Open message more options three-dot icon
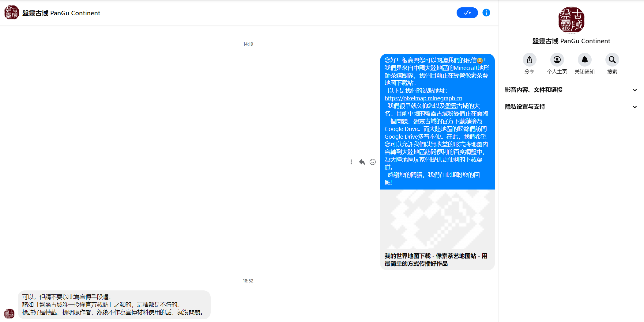 pyautogui.click(x=351, y=162)
